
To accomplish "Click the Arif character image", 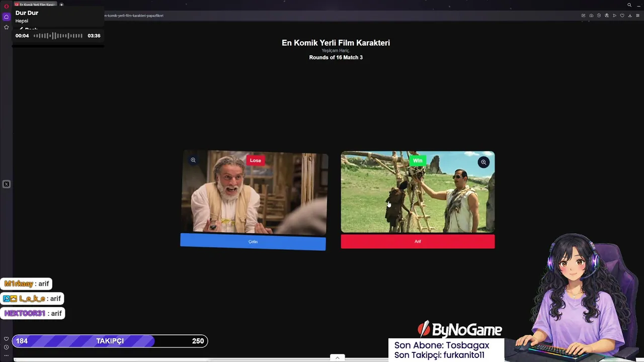I will coord(418,192).
